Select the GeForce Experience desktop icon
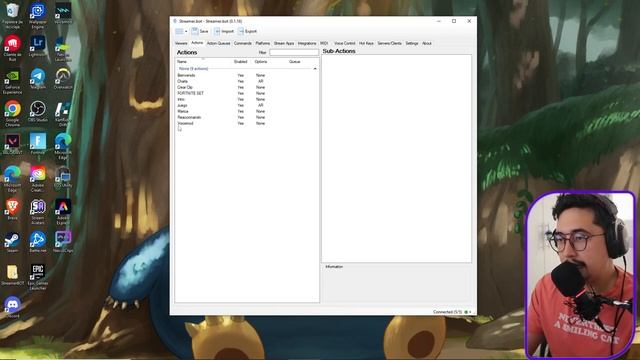Viewport: 640px width, 360px height. pos(12,81)
